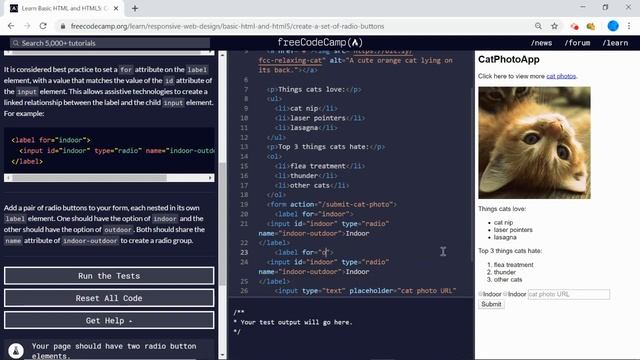640x360 pixels.
Task: Click the two radio button elements test message
Action: (114, 351)
